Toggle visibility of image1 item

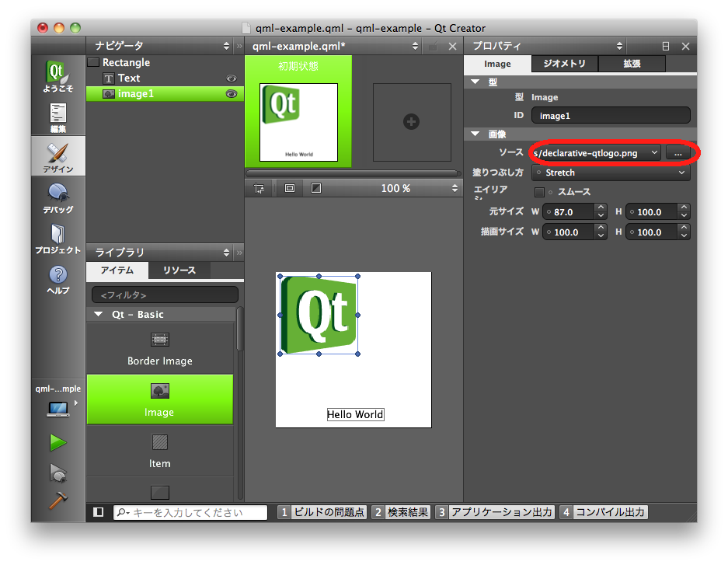(231, 94)
